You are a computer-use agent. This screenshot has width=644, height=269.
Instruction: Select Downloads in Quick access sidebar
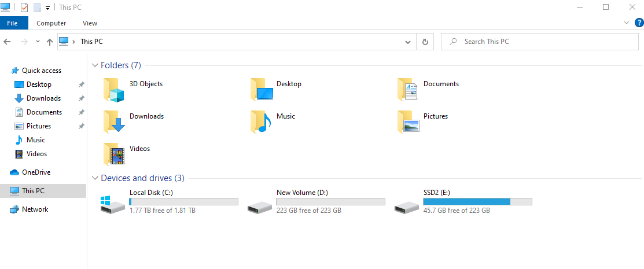click(43, 98)
